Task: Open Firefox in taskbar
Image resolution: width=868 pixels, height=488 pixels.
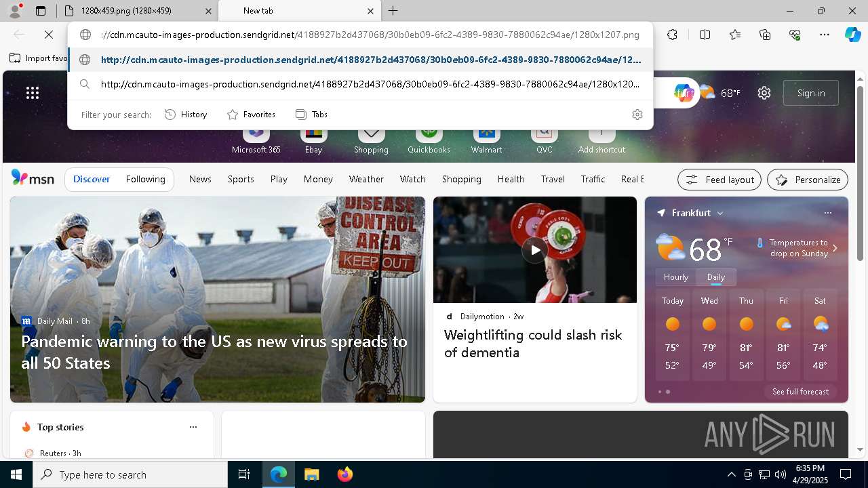Action: point(344,474)
